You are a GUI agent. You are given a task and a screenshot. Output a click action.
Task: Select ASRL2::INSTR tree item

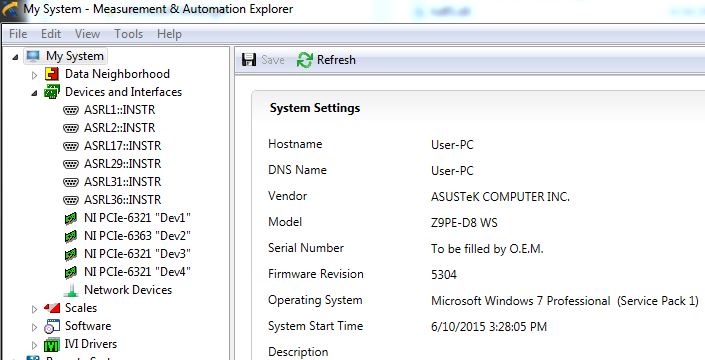click(119, 128)
